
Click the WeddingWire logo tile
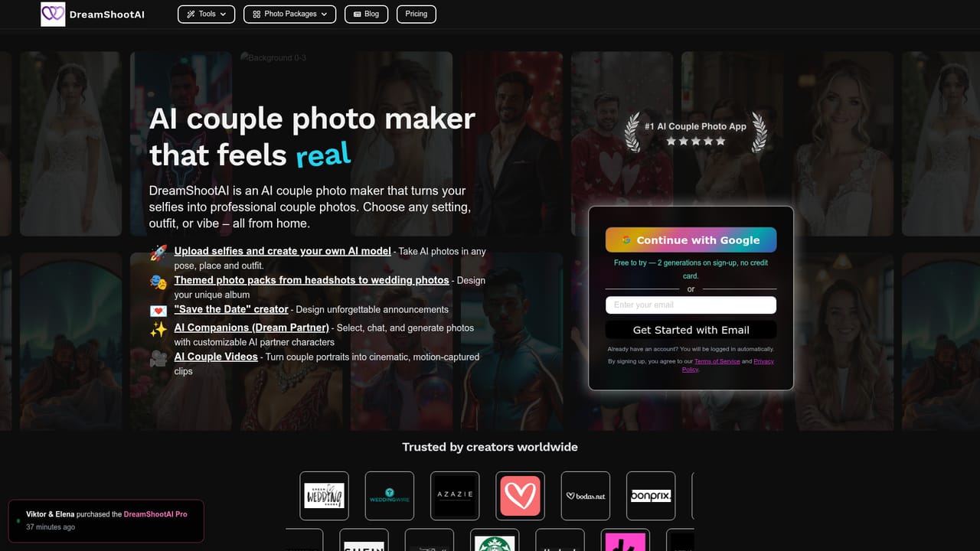390,496
